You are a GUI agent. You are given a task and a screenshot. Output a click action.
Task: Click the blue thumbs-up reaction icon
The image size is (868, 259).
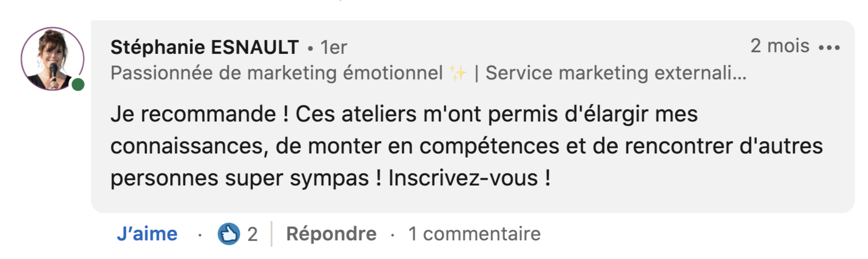click(228, 234)
